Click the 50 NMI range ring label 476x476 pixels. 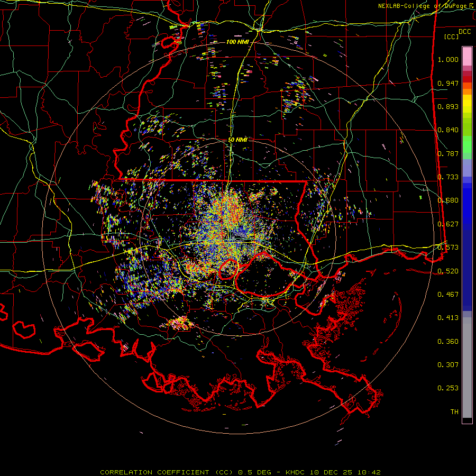pyautogui.click(x=237, y=140)
